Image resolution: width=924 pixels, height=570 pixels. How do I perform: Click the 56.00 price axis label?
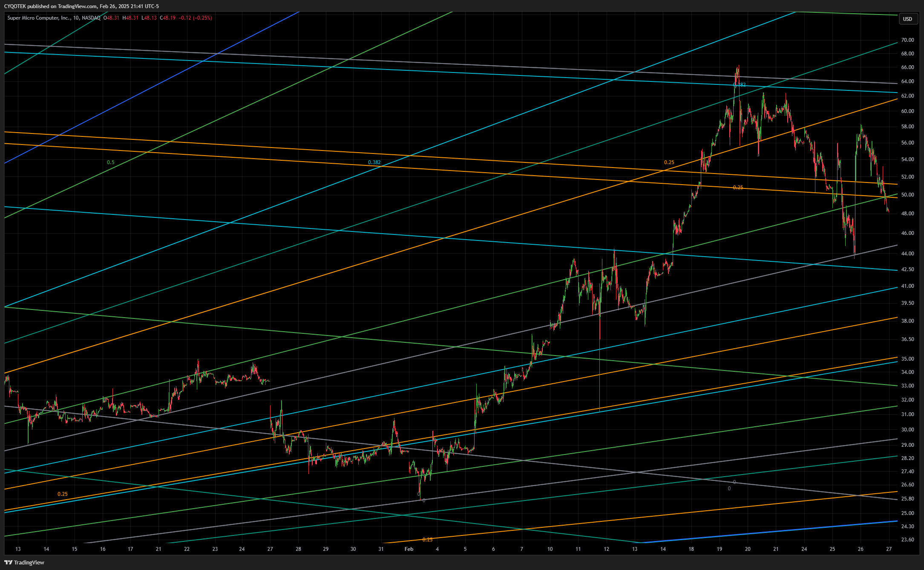pos(907,143)
